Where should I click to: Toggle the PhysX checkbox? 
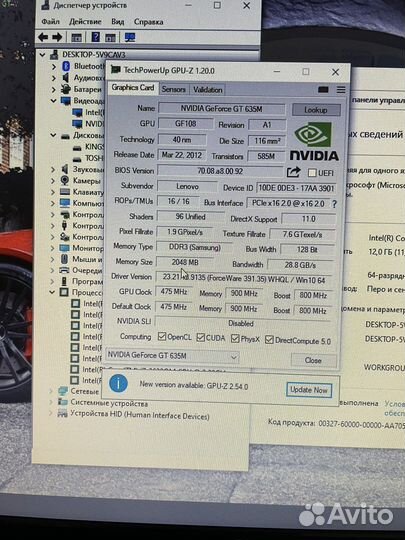click(235, 339)
